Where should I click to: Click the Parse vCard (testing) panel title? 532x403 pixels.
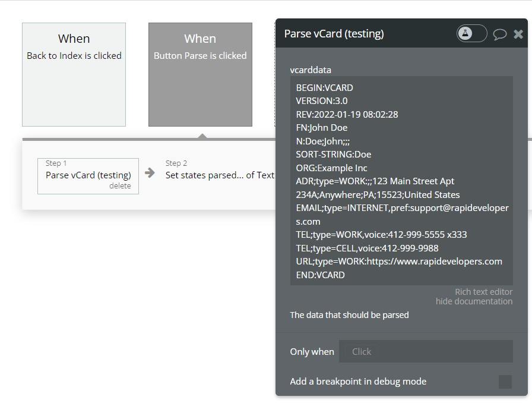[334, 34]
